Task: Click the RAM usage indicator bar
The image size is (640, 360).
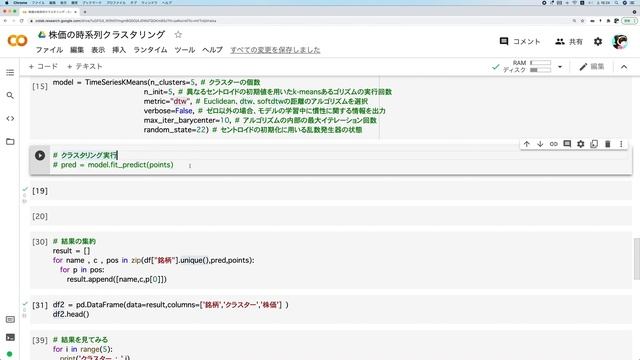Action: click(x=540, y=63)
